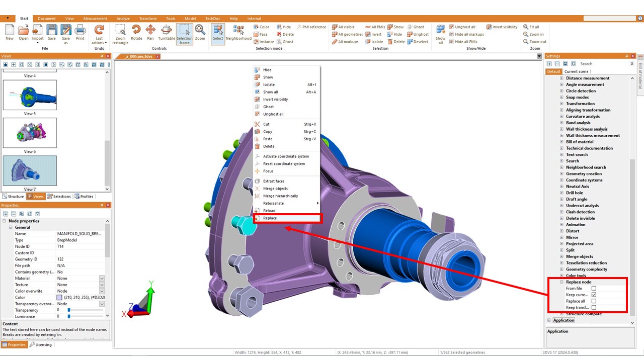Image resolution: width=644 pixels, height=362 pixels.
Task: Choose Isolate in context menu
Action: click(x=286, y=84)
